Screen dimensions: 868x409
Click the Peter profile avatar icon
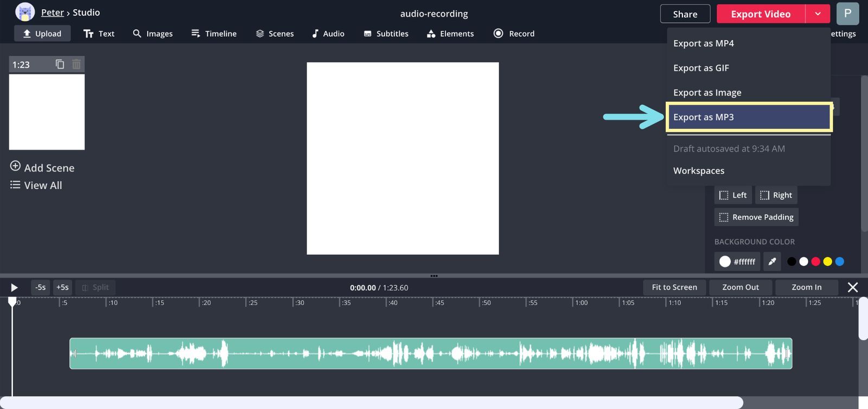coord(25,12)
